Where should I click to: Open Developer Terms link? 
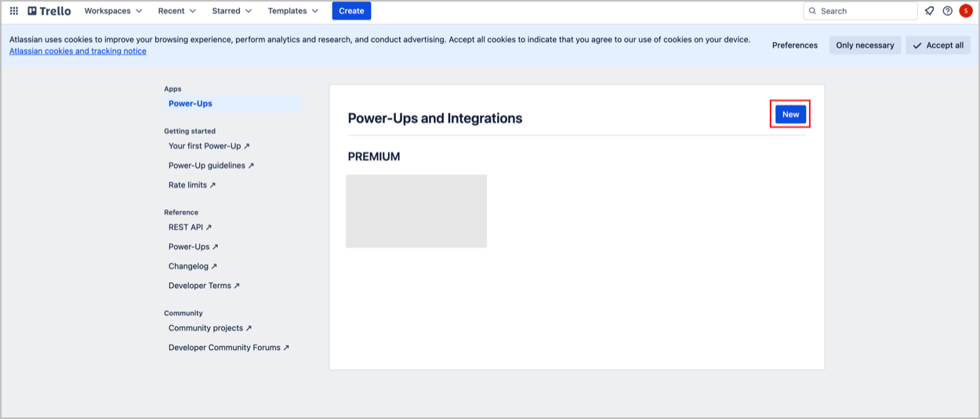205,286
